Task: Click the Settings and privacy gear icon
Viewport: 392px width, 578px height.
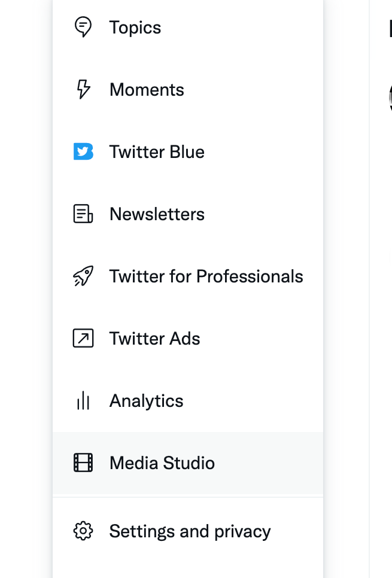Action: (x=83, y=531)
